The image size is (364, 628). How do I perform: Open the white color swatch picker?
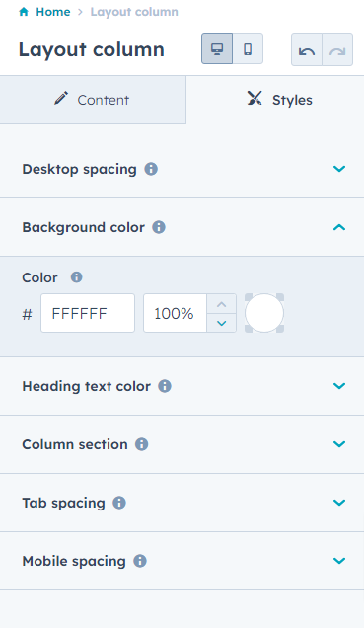(x=264, y=313)
